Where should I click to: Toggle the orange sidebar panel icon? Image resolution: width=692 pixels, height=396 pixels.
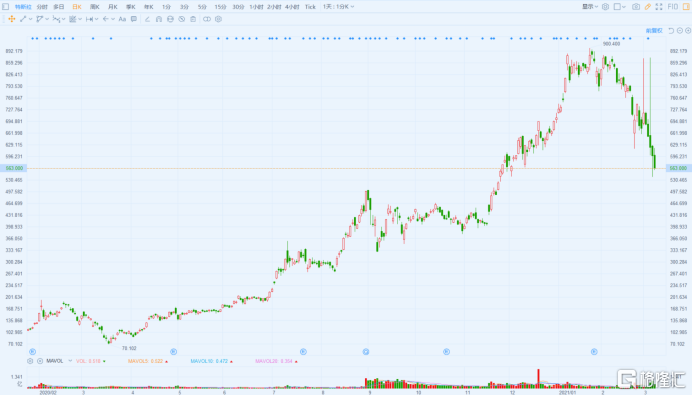[x=686, y=7]
